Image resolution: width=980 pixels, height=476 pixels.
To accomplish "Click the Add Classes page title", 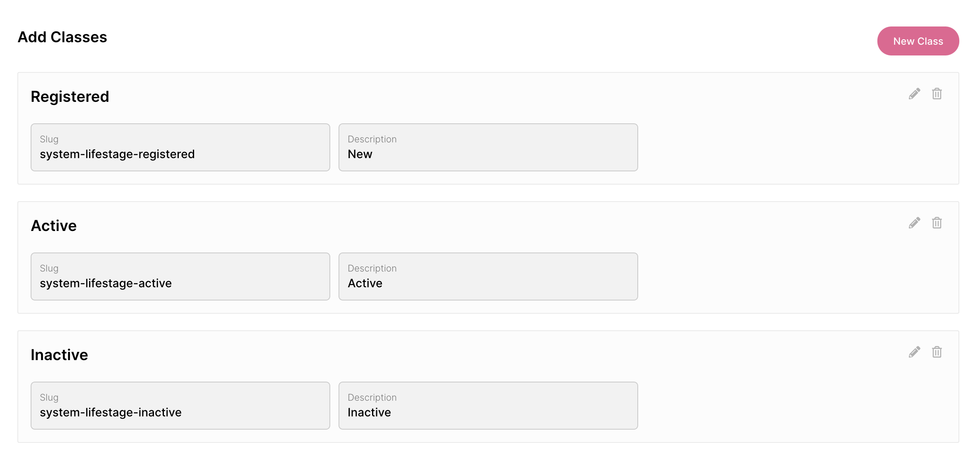I will coord(62,37).
